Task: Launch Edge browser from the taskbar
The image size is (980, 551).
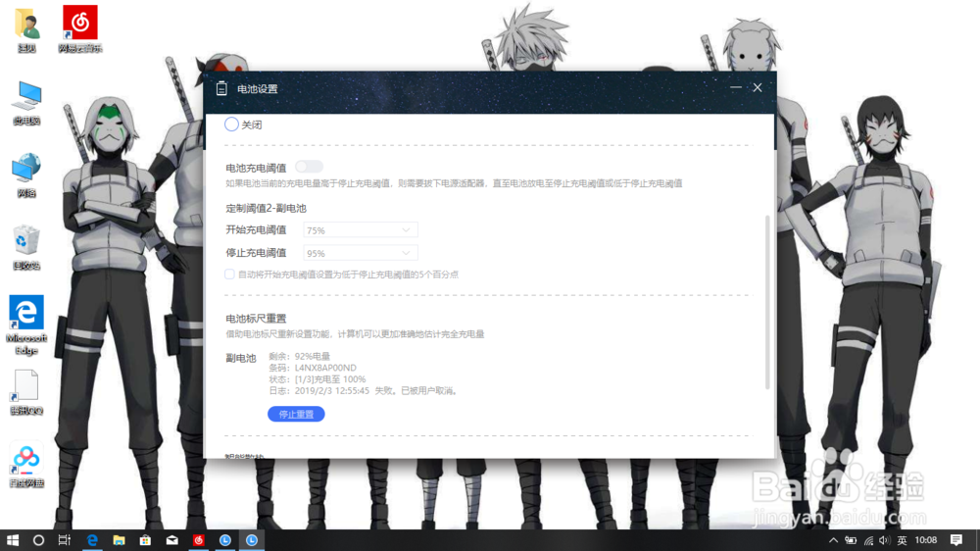Action: (92, 540)
